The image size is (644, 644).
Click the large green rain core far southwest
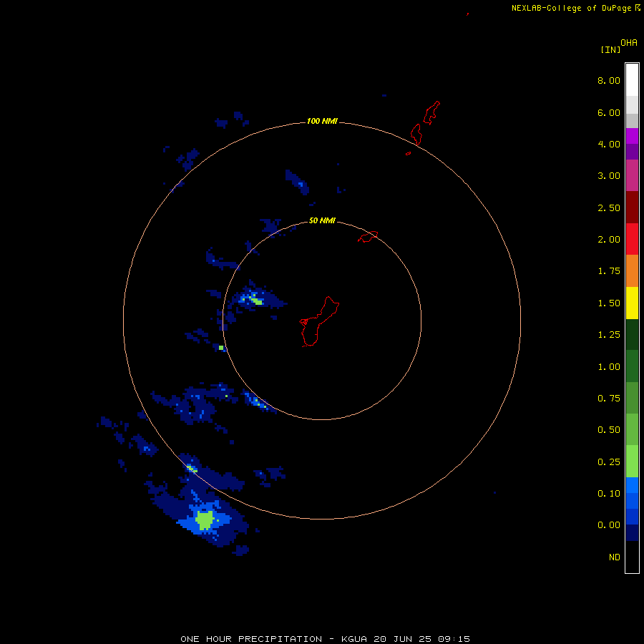(204, 520)
